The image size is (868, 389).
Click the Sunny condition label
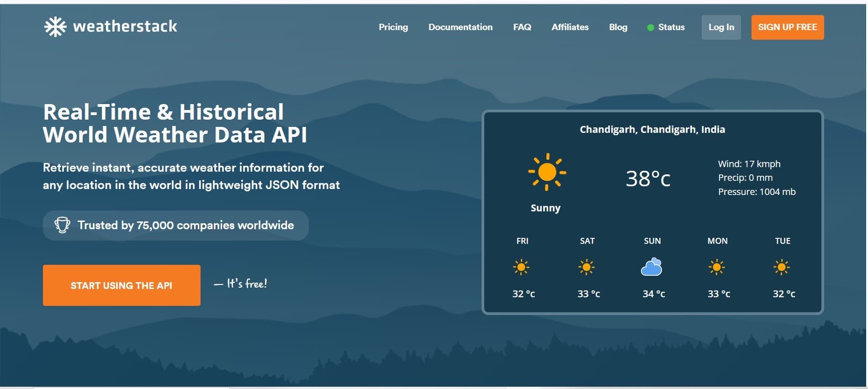[x=545, y=208]
